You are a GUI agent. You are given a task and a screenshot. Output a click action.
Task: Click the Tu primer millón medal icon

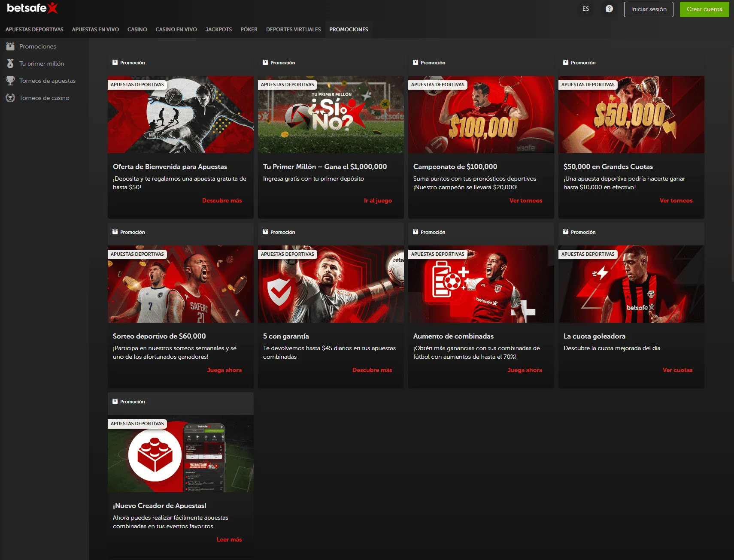(x=10, y=64)
